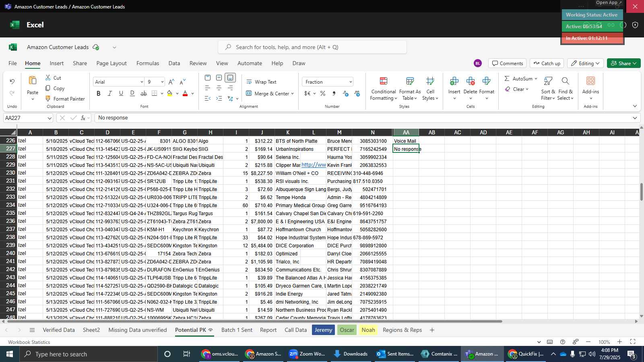The height and width of the screenshot is (362, 644).
Task: Select Top Align icon
Action: (208, 78)
